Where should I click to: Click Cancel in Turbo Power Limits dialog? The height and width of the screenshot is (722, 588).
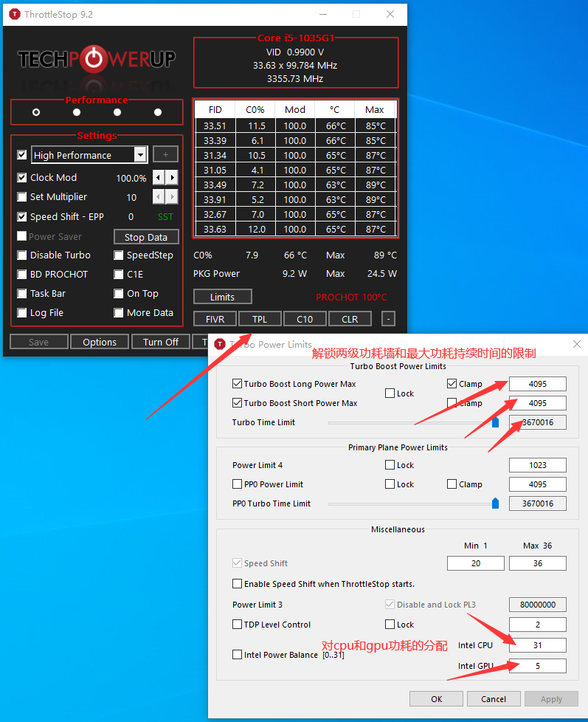pos(494,699)
